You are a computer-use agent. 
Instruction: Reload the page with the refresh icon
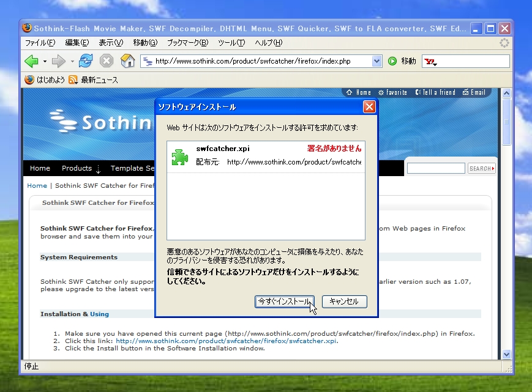coord(86,61)
